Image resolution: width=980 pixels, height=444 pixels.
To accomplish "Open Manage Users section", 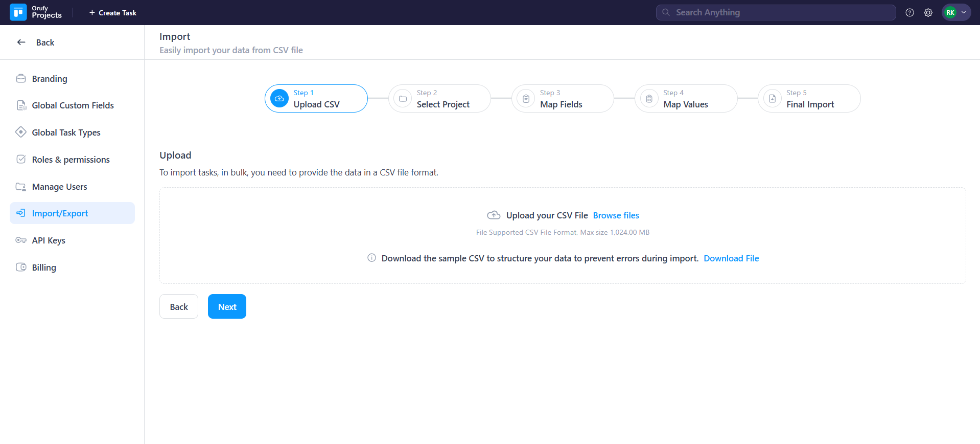I will click(59, 187).
